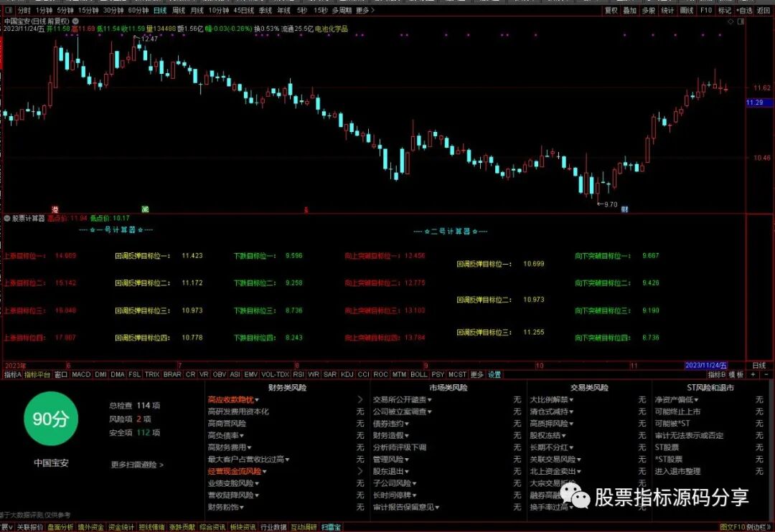Viewport: 775px width, 532px height.
Task: Click the 统计 statistics button
Action: (x=667, y=10)
